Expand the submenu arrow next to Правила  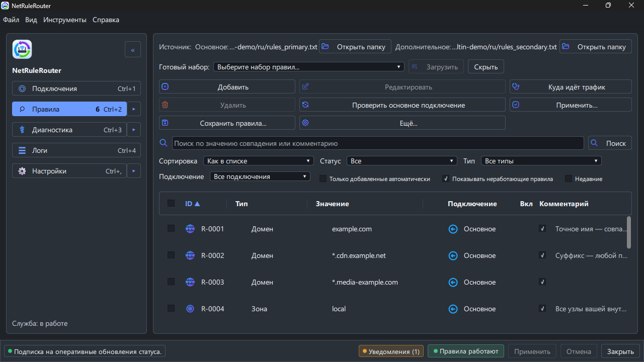pyautogui.click(x=134, y=109)
